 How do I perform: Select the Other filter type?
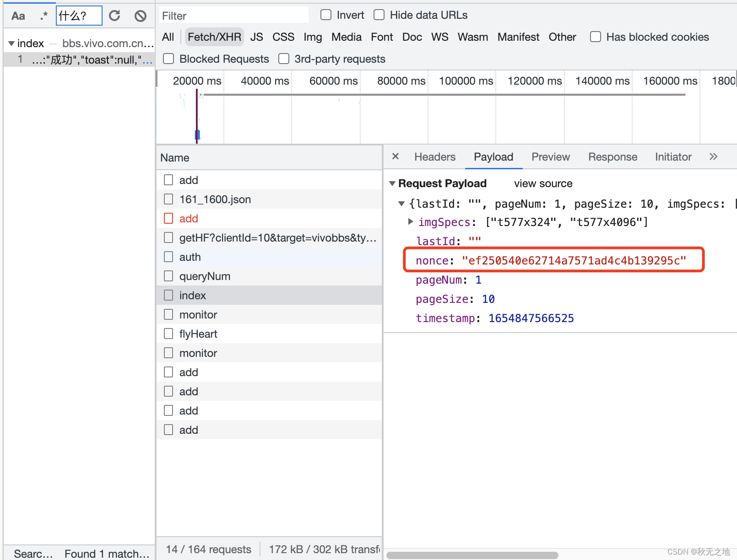point(562,37)
